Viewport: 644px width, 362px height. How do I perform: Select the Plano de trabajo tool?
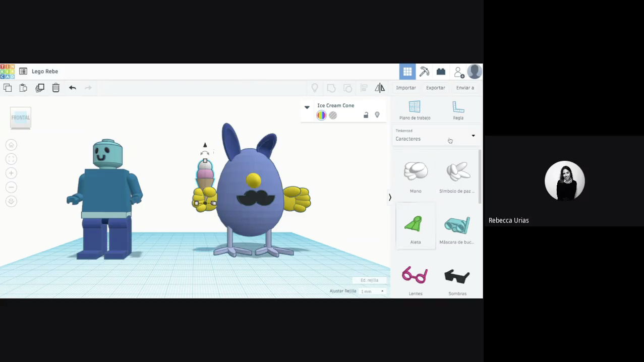[x=415, y=110]
